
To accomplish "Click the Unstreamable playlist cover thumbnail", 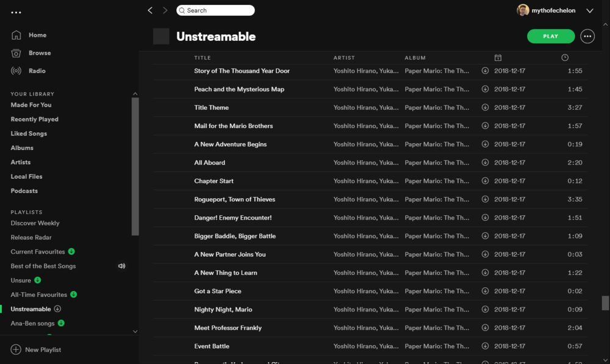I will click(x=161, y=36).
